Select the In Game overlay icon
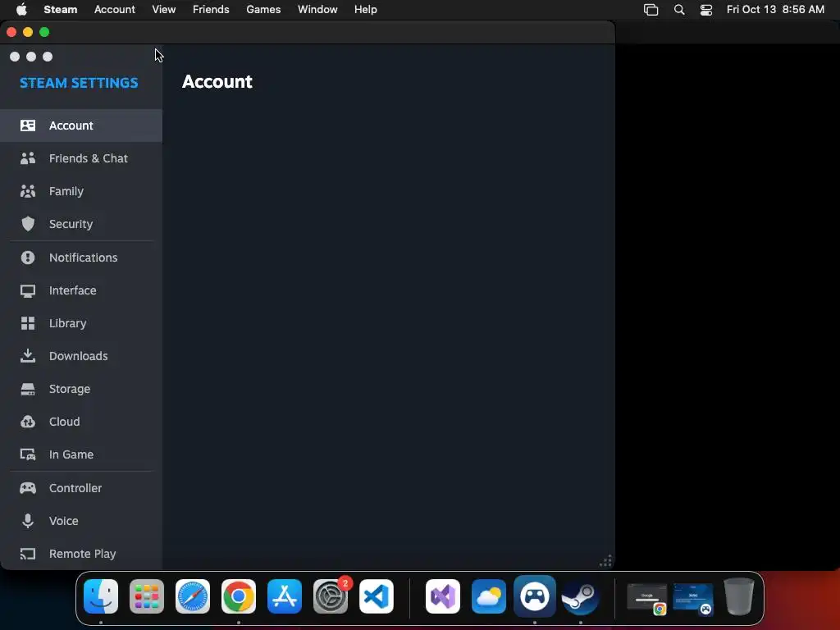 click(x=28, y=454)
